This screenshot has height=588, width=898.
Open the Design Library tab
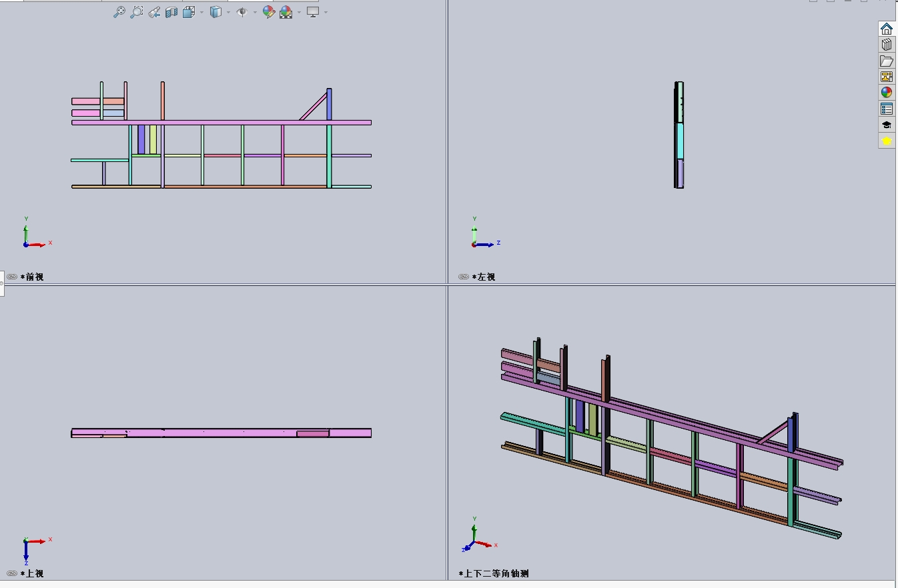pos(887,44)
